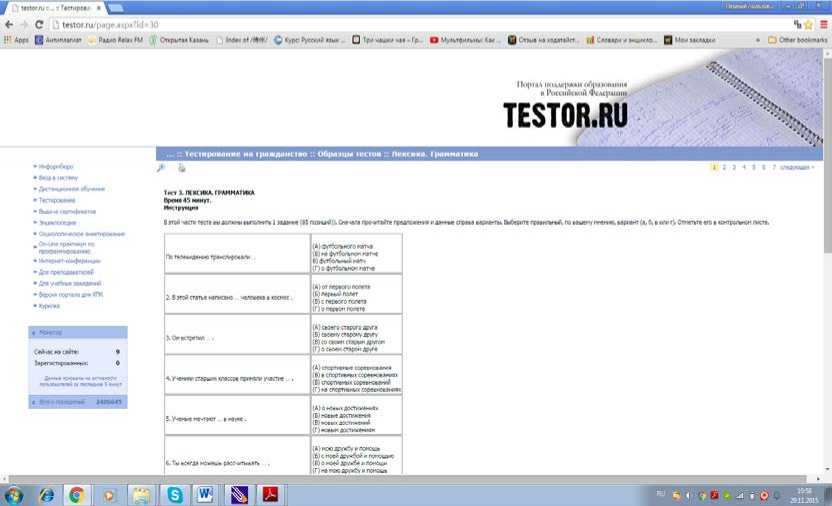Open the Информбюро sidebar link
The width and height of the screenshot is (832, 506).
point(56,167)
